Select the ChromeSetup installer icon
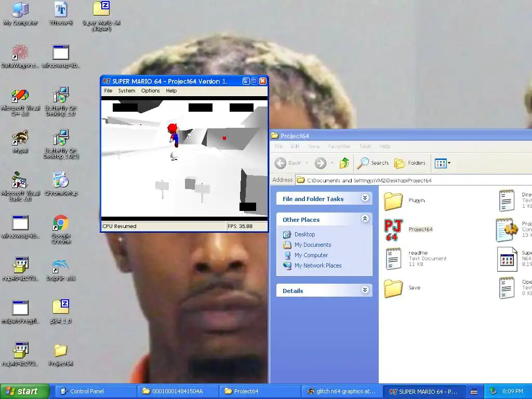This screenshot has width=532, height=399. 61,184
